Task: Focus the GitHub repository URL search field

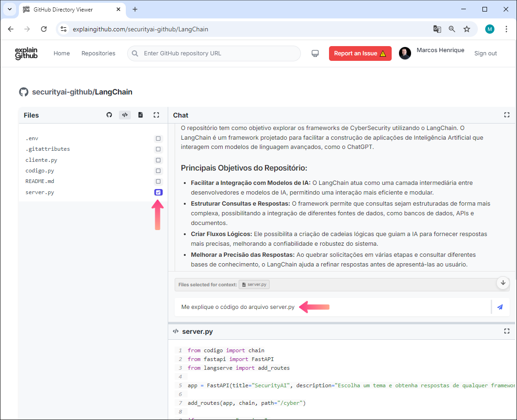Action: [x=214, y=53]
